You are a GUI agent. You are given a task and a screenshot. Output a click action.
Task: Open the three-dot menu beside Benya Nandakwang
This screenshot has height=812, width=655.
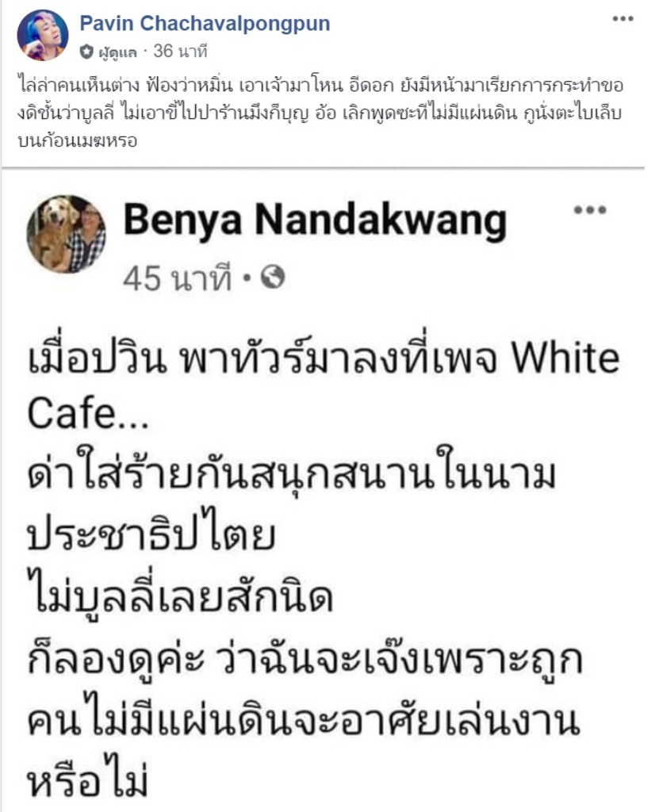pyautogui.click(x=590, y=210)
